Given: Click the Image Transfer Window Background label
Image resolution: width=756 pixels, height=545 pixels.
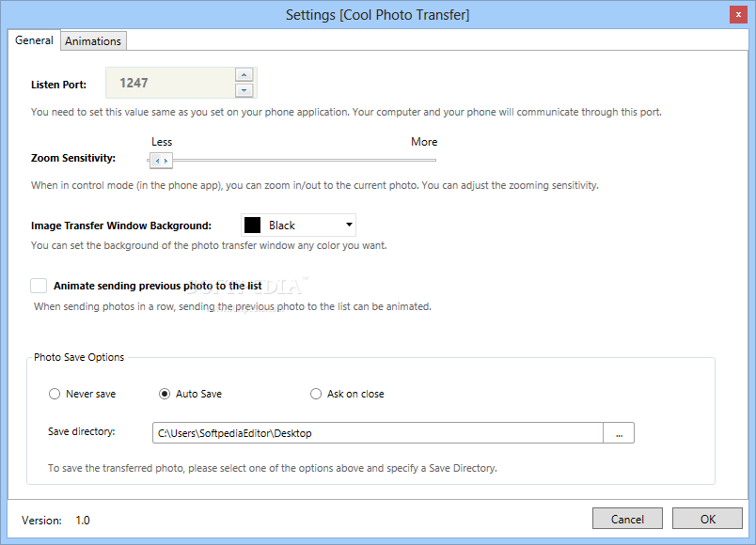Looking at the screenshot, I should tap(121, 226).
